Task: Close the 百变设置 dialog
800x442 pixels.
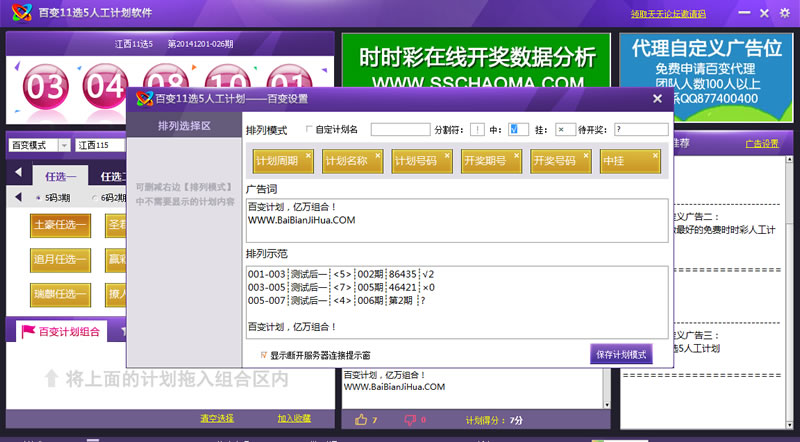Action: click(657, 99)
